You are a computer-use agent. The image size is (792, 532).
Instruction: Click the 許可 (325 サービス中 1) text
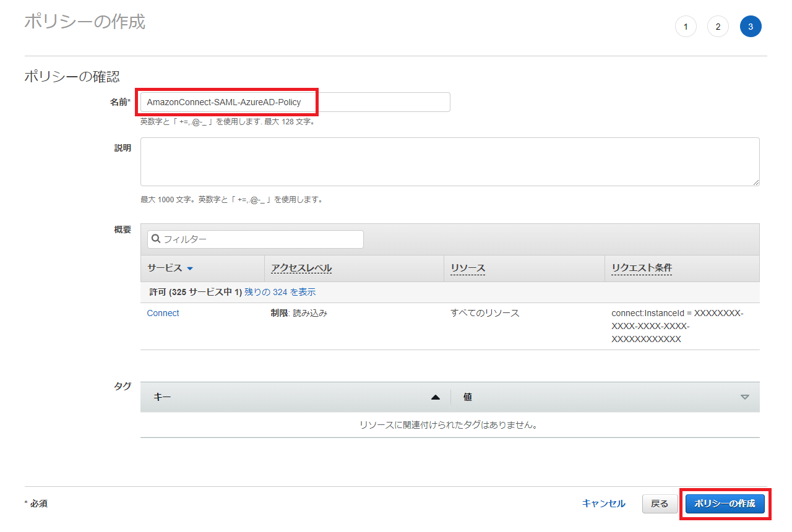click(196, 292)
